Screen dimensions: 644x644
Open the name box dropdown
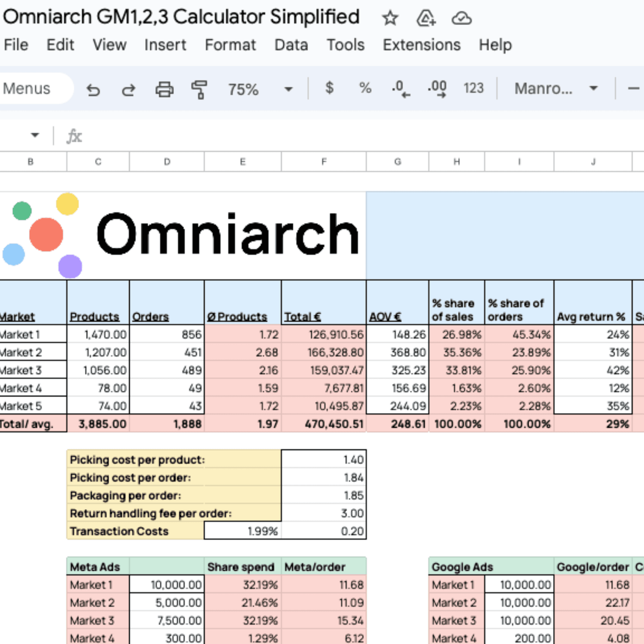click(x=34, y=134)
